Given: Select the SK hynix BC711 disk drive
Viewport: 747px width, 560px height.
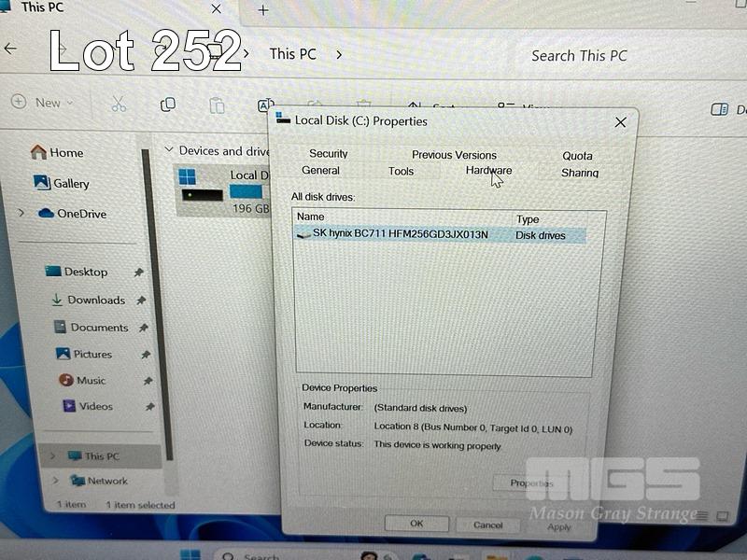Looking at the screenshot, I should point(400,234).
